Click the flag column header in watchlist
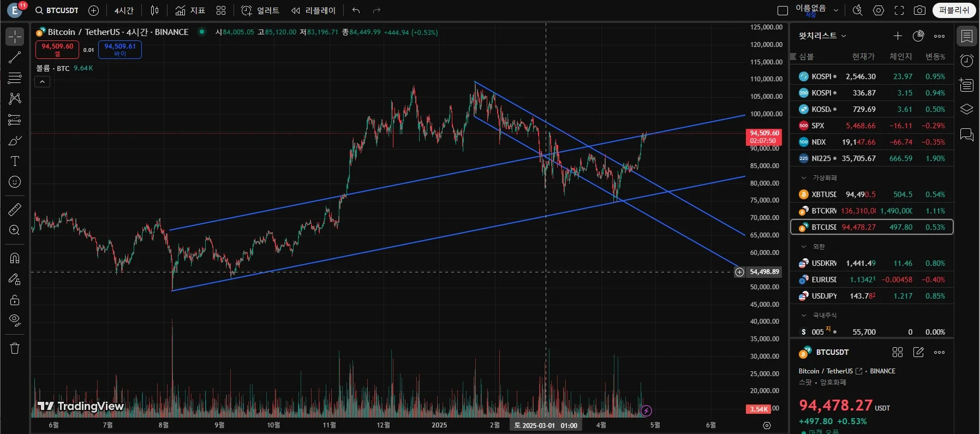980x434 pixels. [793, 56]
